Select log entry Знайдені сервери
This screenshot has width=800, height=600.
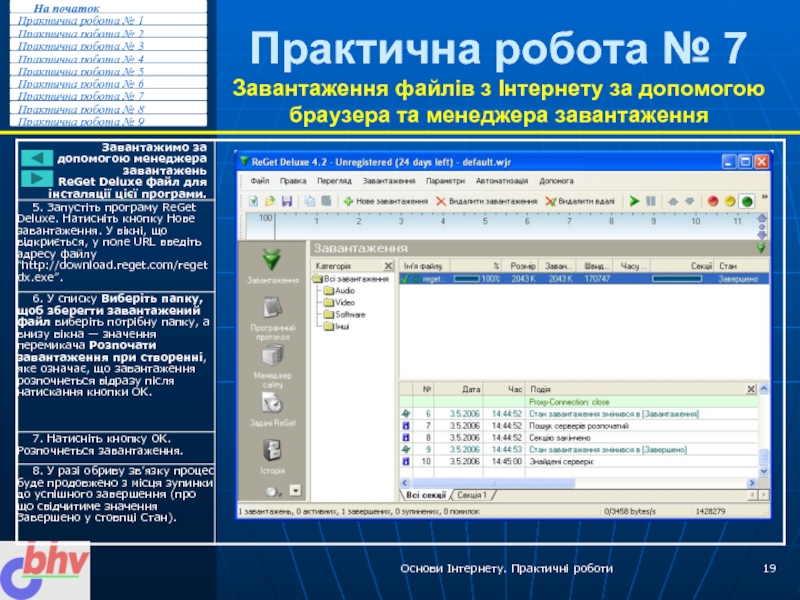579,461
